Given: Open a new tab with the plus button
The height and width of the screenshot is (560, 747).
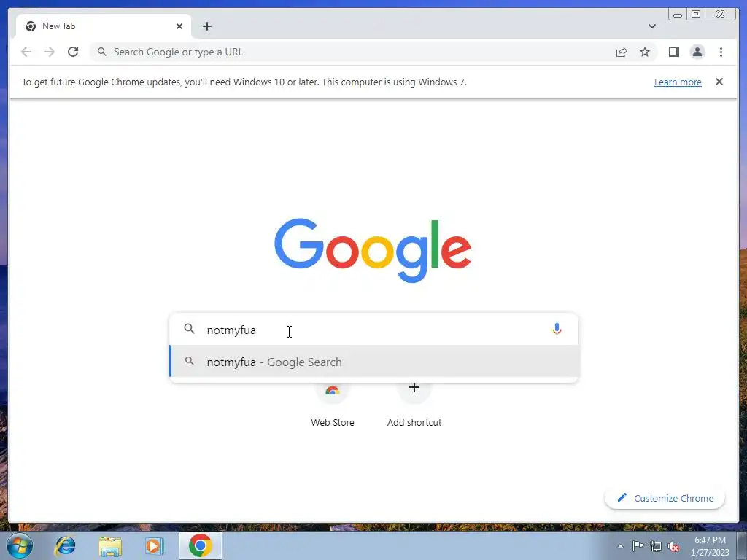Looking at the screenshot, I should [206, 26].
